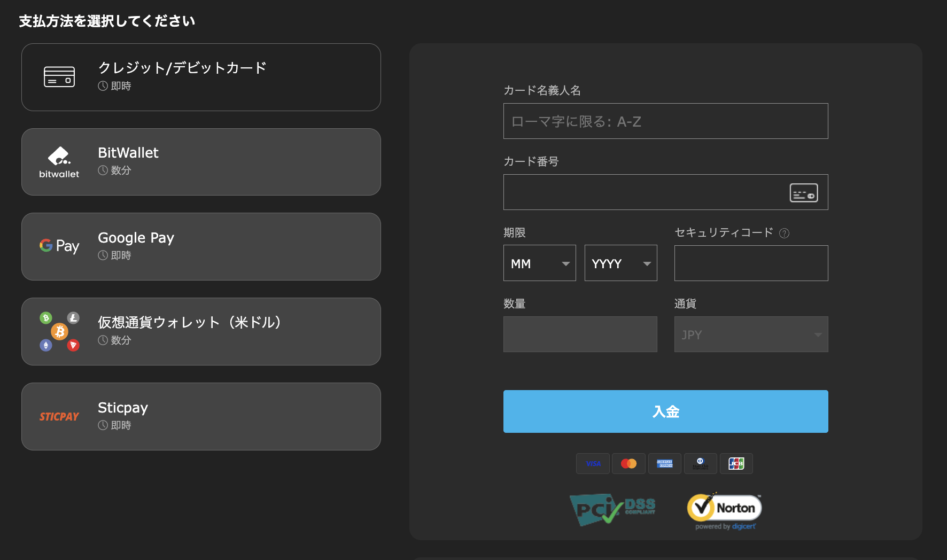Click 即時 text under Sticpay

point(121,425)
